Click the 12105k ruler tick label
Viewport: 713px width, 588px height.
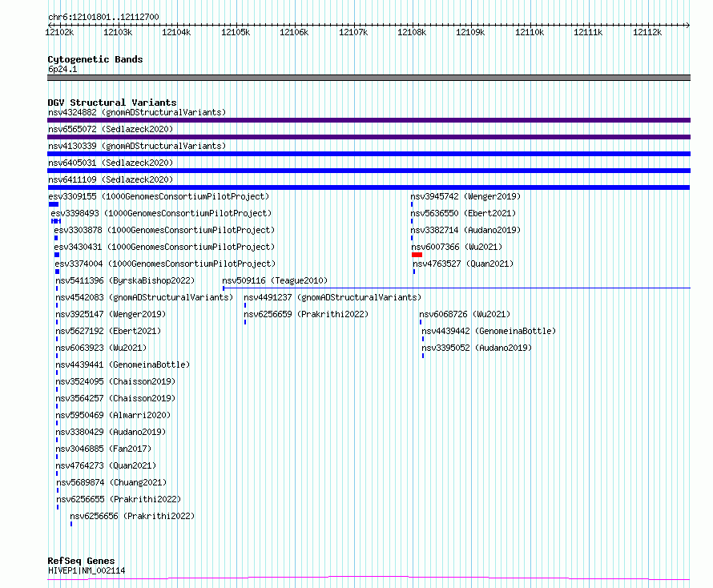(236, 32)
